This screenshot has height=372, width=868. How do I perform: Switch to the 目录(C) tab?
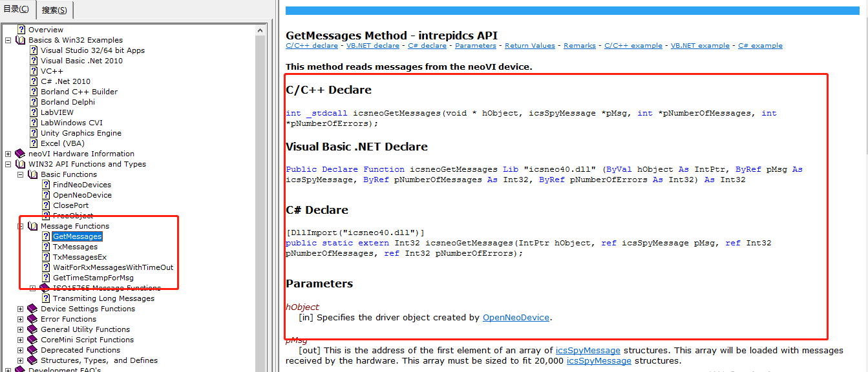point(17,9)
